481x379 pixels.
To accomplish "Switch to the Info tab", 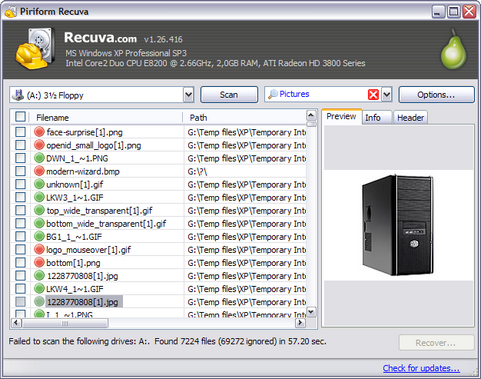I will click(x=377, y=118).
